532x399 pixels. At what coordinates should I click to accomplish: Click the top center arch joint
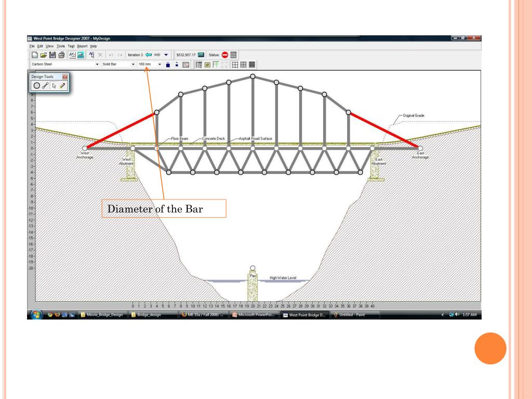coord(252,76)
